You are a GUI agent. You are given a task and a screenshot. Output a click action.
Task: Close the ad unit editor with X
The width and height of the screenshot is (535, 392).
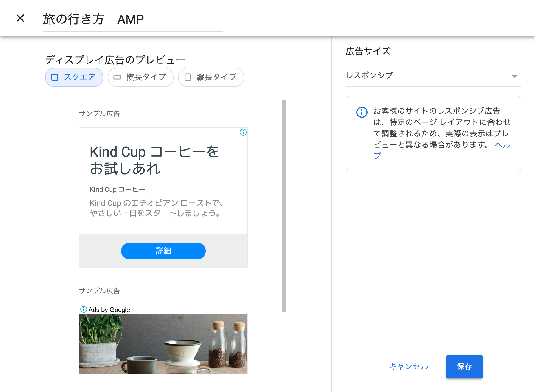click(20, 18)
